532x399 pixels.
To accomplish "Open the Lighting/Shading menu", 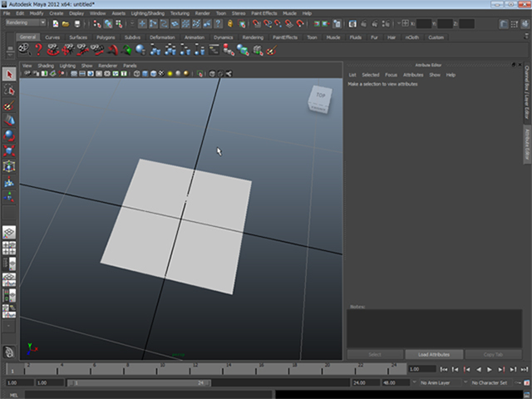I will (148, 13).
